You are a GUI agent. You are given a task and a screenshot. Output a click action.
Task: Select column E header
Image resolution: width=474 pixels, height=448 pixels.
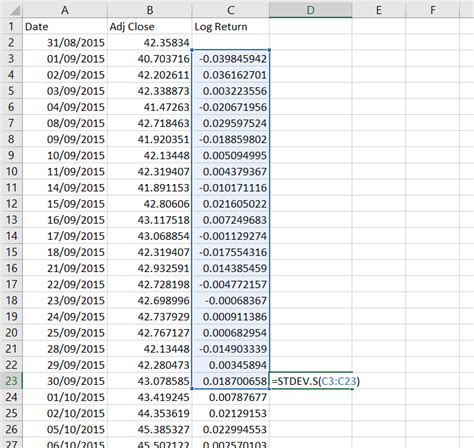(379, 10)
